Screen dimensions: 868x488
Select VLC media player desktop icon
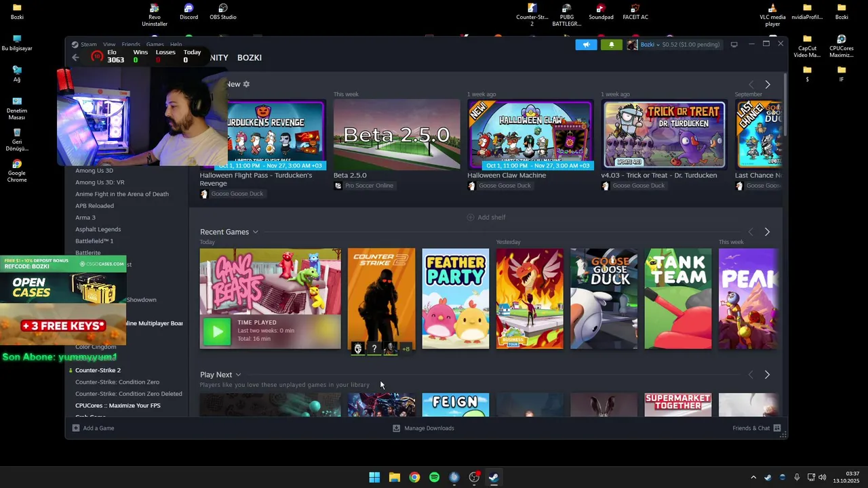point(772,15)
